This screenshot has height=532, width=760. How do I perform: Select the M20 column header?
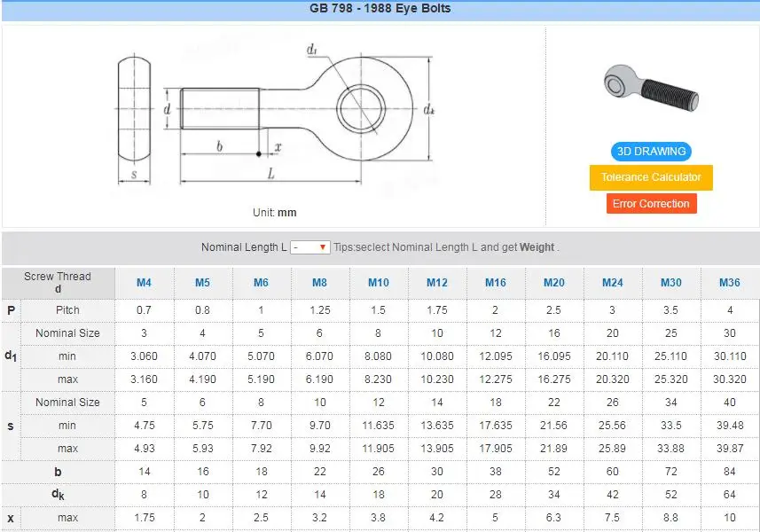pyautogui.click(x=553, y=283)
